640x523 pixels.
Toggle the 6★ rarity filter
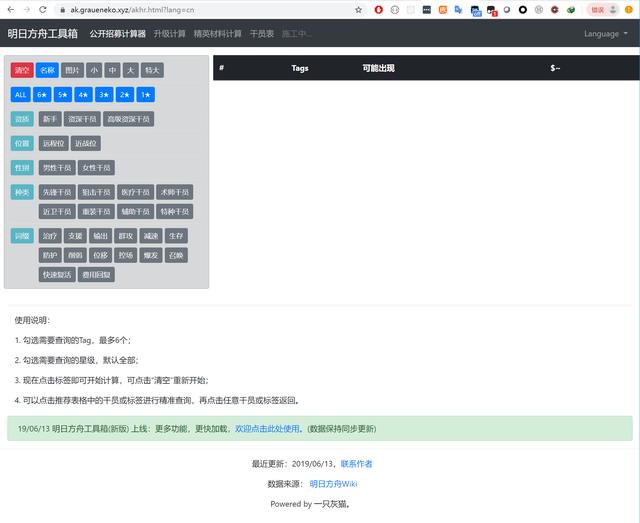click(x=42, y=95)
